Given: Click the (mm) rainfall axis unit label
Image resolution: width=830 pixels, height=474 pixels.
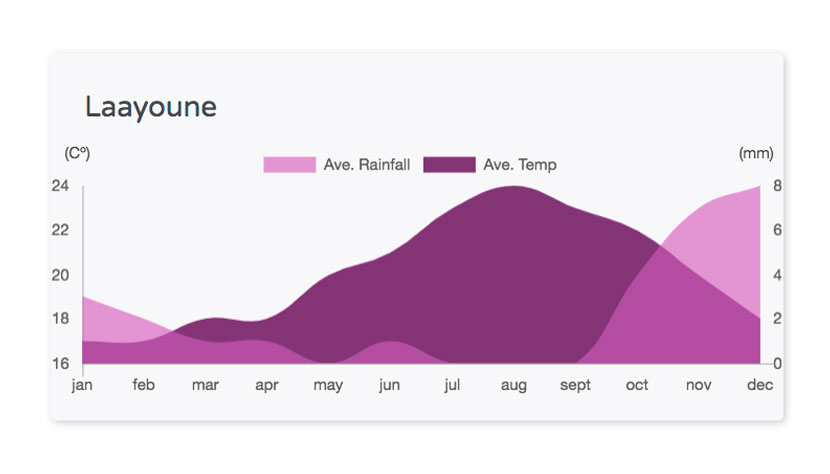Looking at the screenshot, I should (x=756, y=154).
